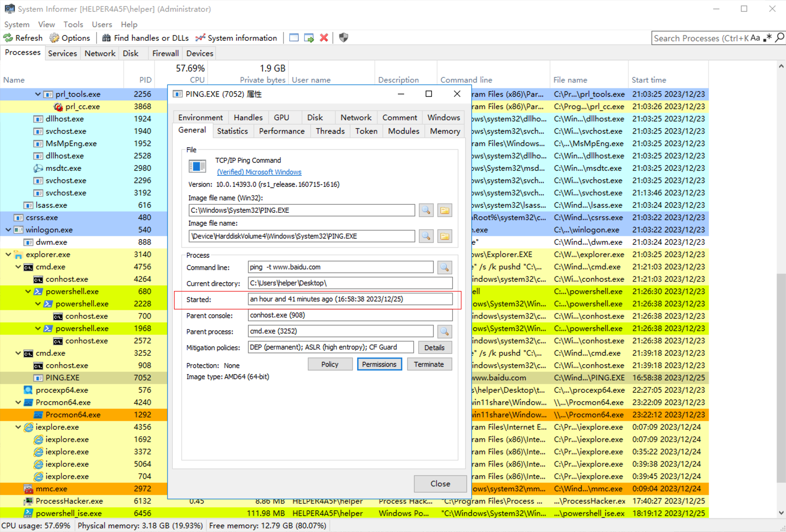Viewport: 786px width, 532px height.
Task: Click the red X terminate toolbar icon
Action: point(324,38)
